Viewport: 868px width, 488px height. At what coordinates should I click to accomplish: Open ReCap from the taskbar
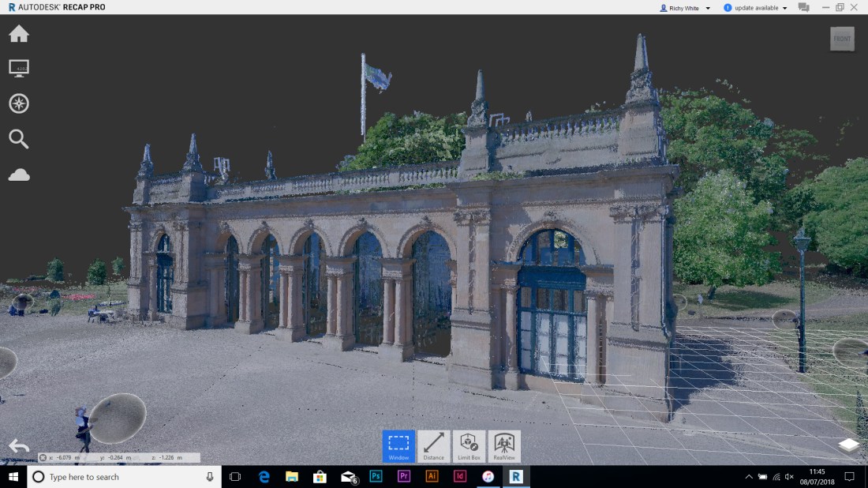[x=517, y=476]
